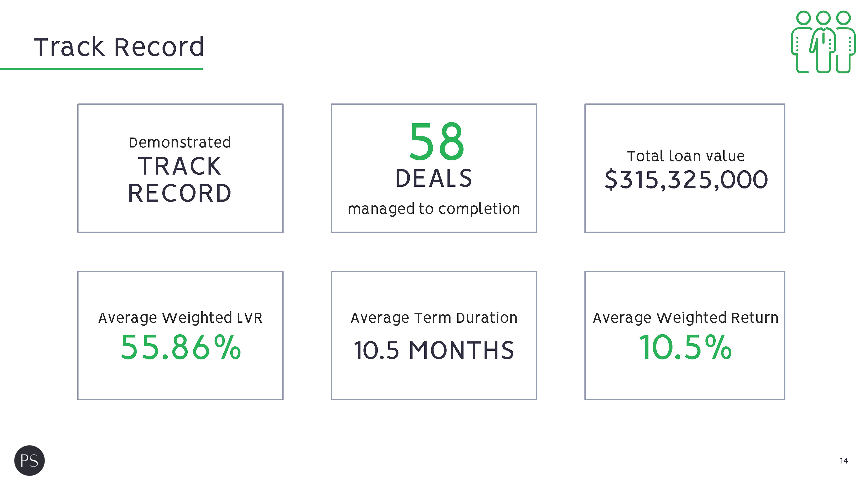Click the managed to completion text

coord(434,209)
